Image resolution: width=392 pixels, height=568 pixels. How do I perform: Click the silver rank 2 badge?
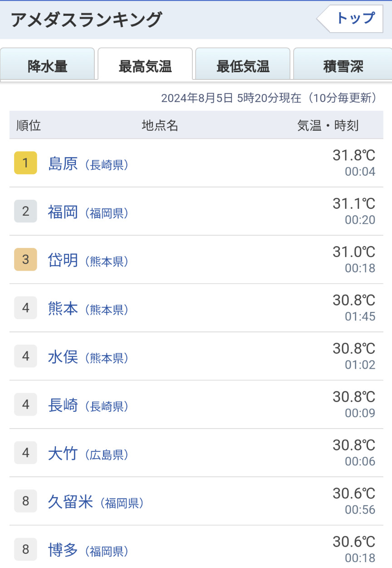25,211
